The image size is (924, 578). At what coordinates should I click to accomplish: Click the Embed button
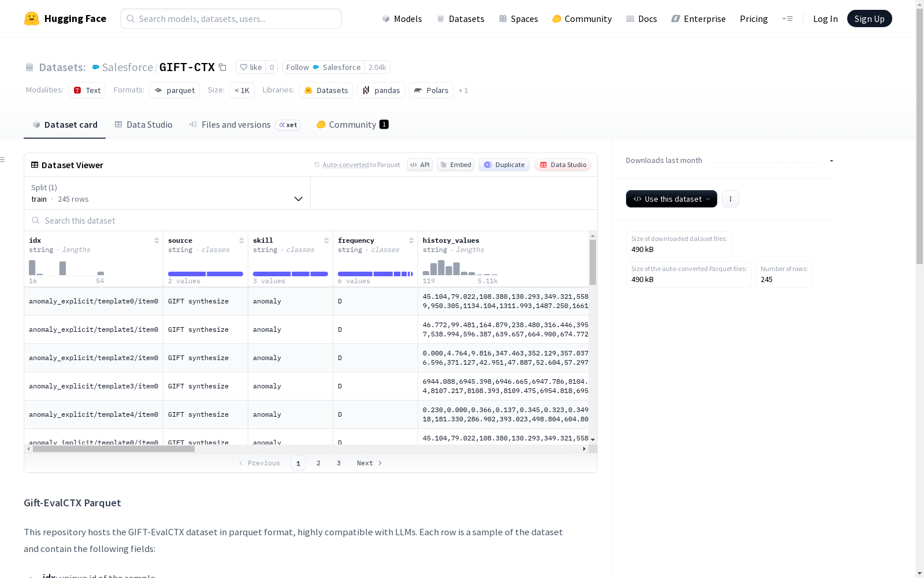pos(456,165)
